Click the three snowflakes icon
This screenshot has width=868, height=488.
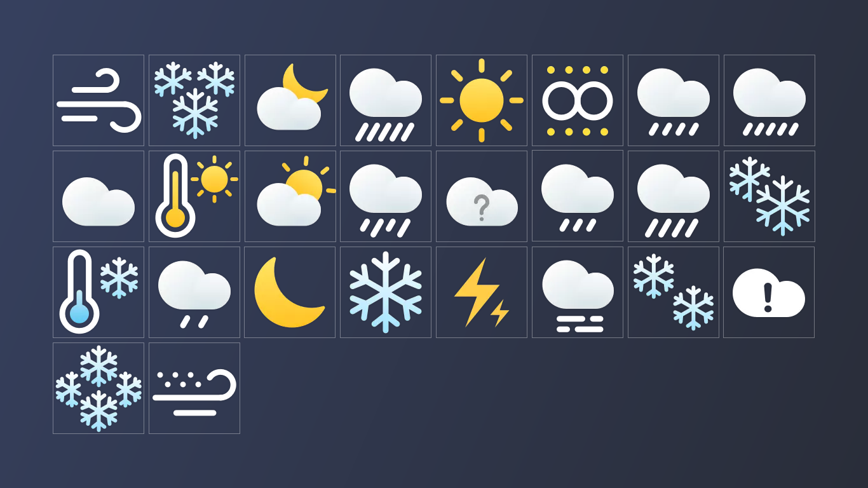(194, 100)
